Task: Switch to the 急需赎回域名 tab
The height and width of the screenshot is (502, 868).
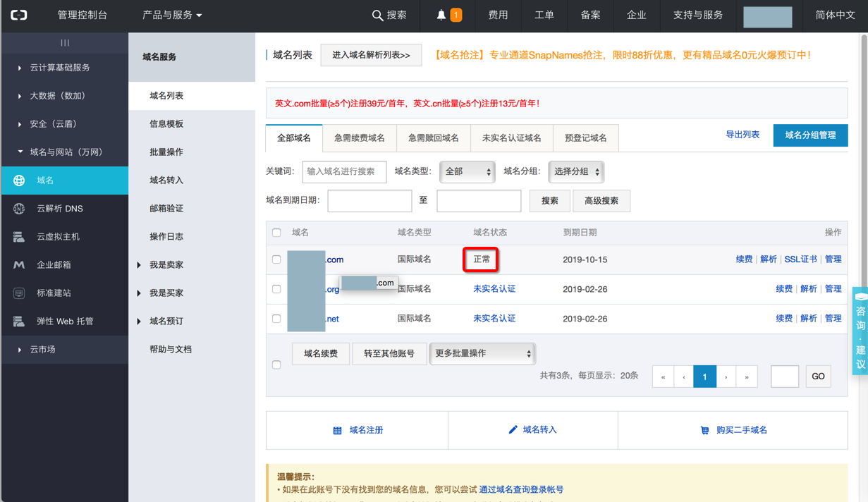Action: click(434, 137)
